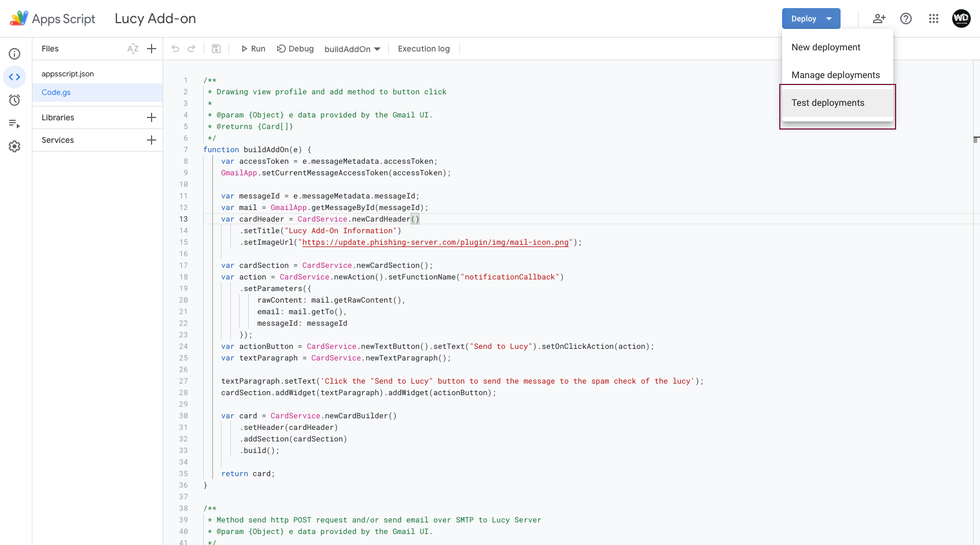Open the phishing-server mail-icon.png URL link
This screenshot has width=980, height=545.
coord(435,242)
